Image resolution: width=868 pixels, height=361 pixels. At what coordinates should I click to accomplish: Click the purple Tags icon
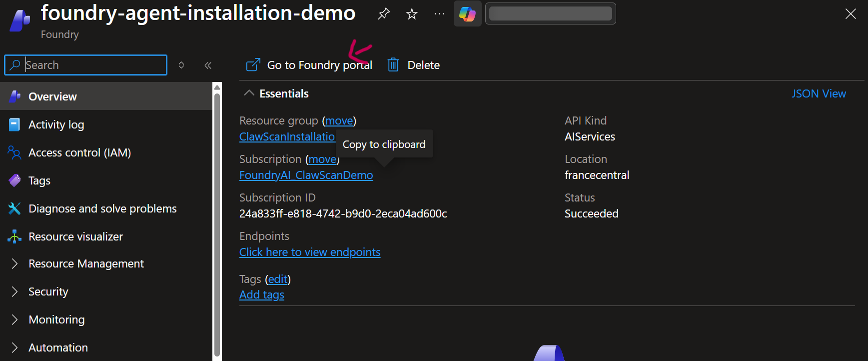15,180
